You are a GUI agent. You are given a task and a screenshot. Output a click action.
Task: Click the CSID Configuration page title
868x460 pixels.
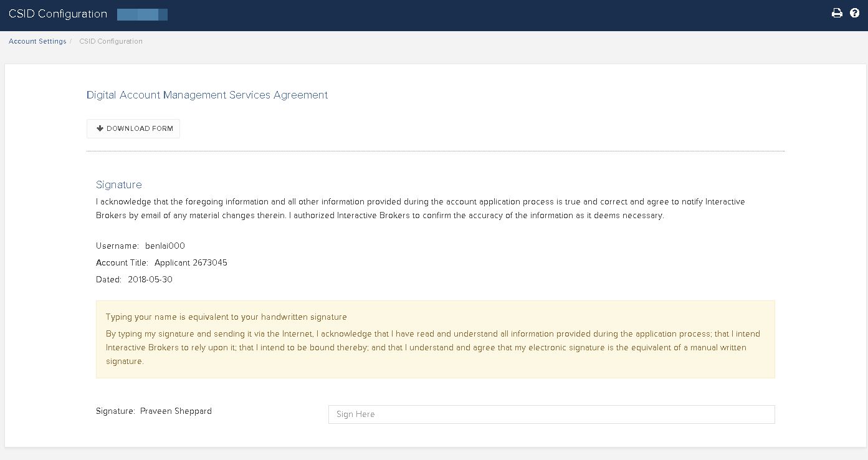58,14
